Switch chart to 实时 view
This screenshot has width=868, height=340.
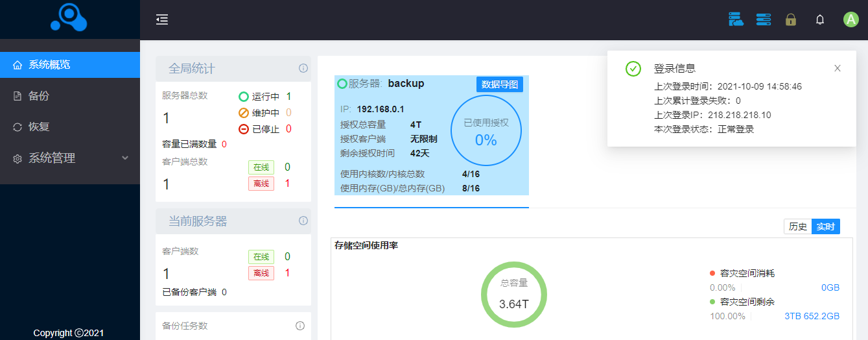pyautogui.click(x=825, y=226)
